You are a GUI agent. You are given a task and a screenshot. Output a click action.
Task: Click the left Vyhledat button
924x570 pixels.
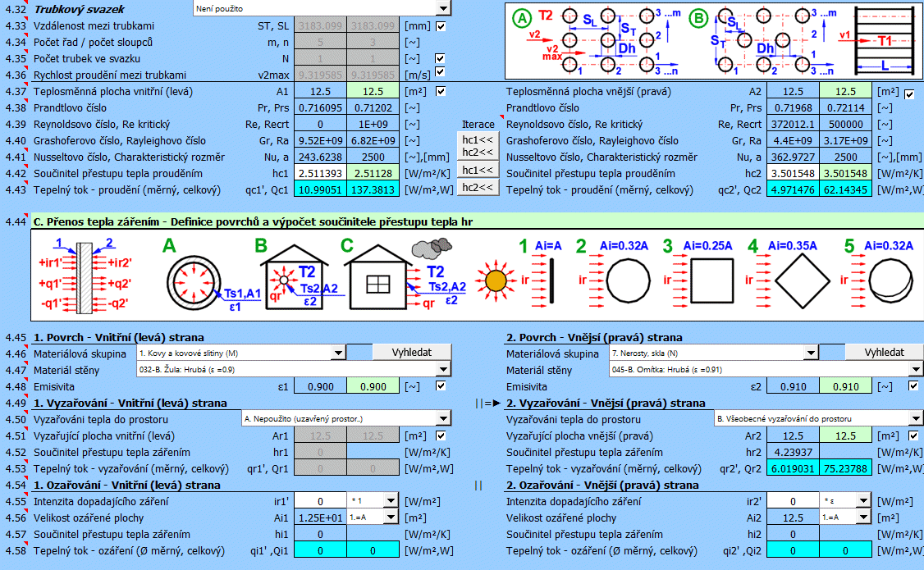point(412,352)
